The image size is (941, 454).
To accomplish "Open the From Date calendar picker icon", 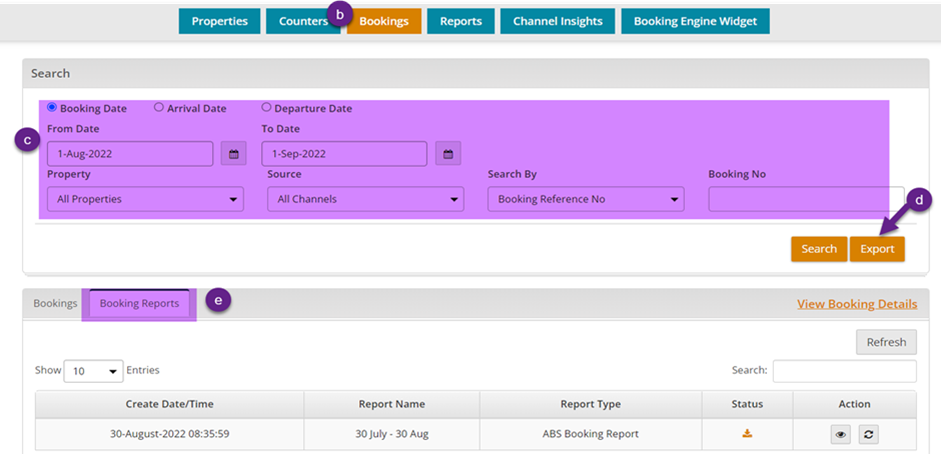I will [233, 154].
